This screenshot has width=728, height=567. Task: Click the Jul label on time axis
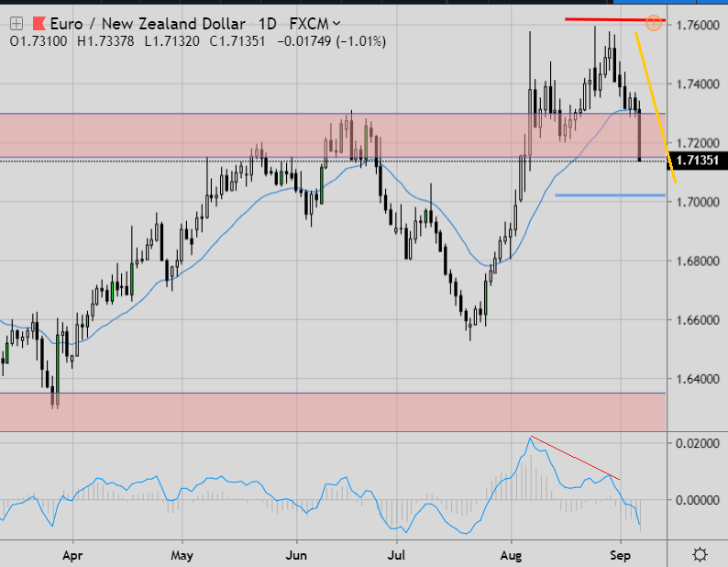(x=396, y=555)
